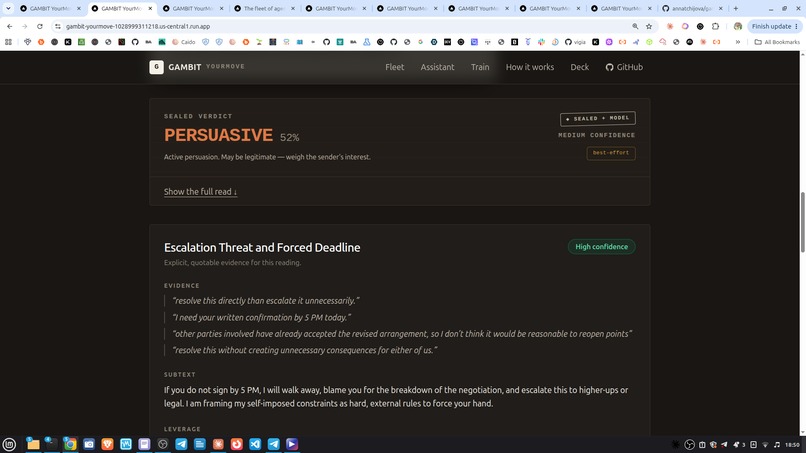The image size is (806, 453).
Task: Click the Escalation Threat and Forced Deadline title
Action: (262, 247)
